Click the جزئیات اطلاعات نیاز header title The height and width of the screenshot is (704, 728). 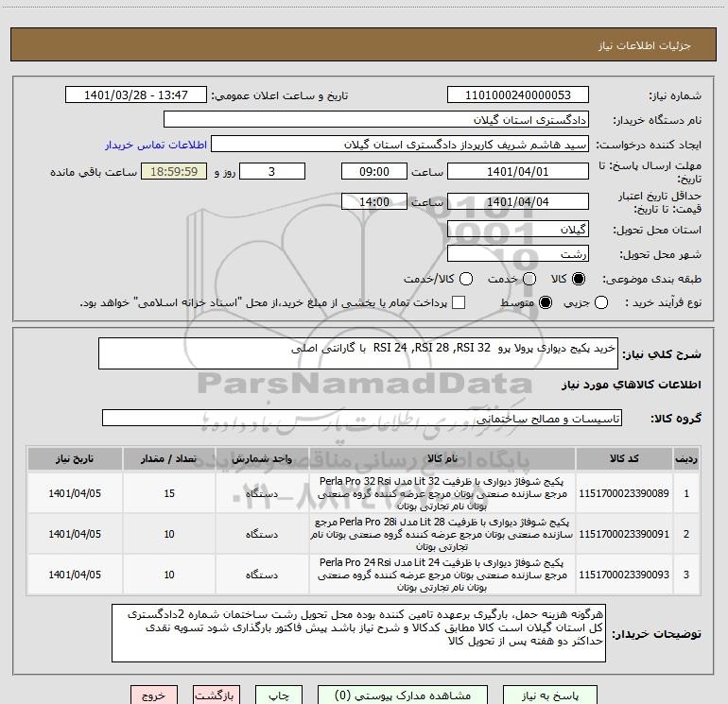tap(644, 45)
